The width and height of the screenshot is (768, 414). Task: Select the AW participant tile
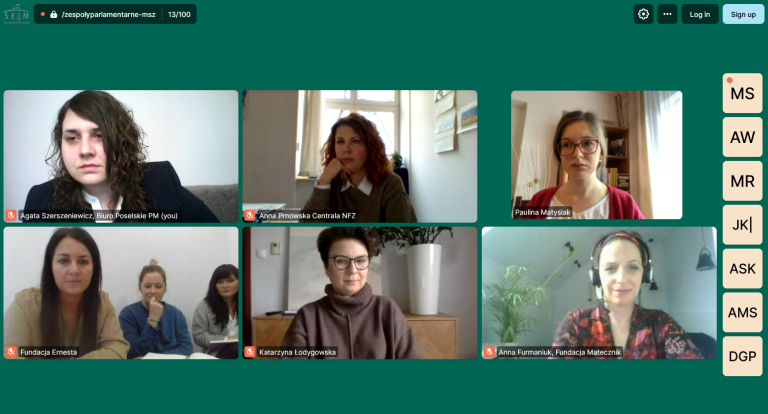pos(743,137)
